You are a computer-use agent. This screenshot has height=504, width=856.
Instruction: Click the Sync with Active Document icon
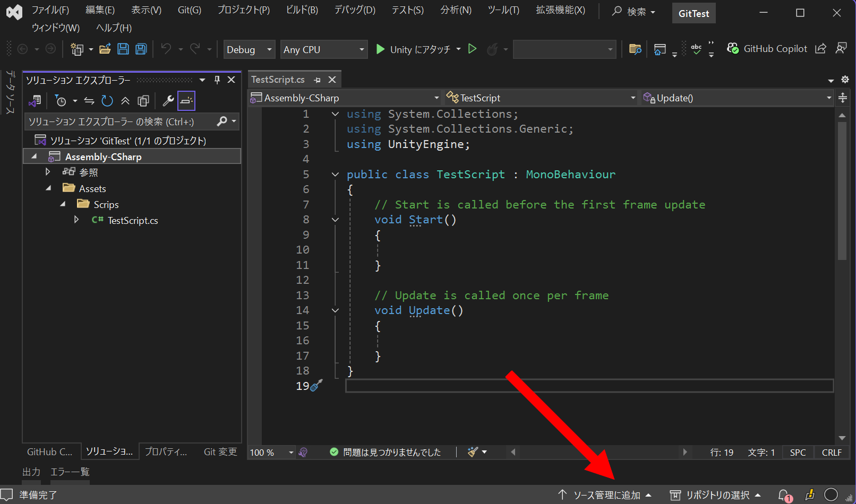pos(89,101)
